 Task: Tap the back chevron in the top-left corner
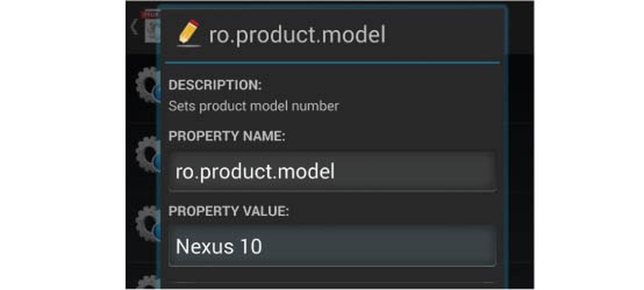pyautogui.click(x=134, y=27)
